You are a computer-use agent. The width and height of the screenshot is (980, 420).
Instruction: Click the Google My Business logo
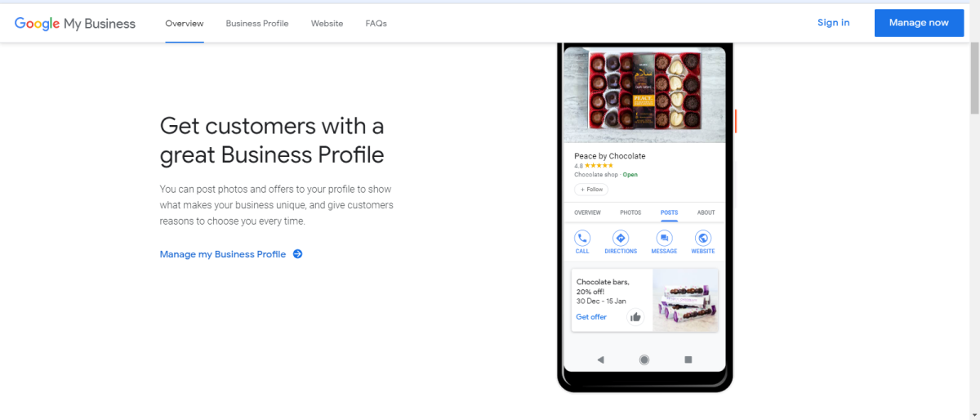pyautogui.click(x=75, y=23)
